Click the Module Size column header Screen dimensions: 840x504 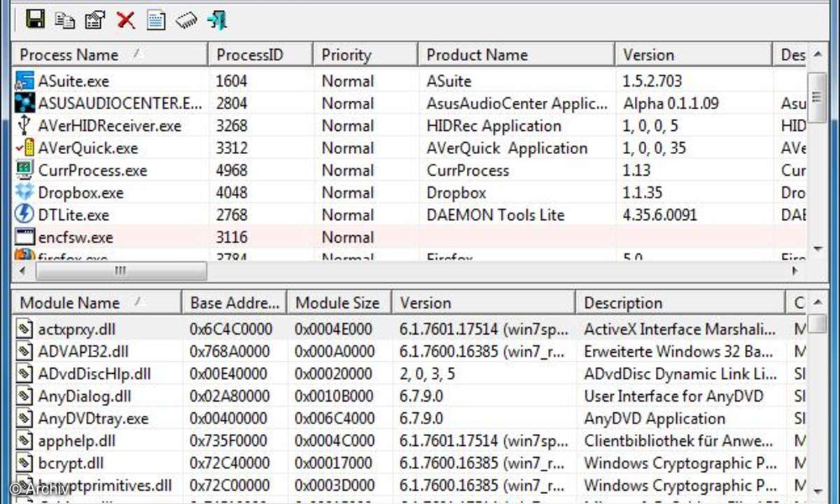[339, 303]
